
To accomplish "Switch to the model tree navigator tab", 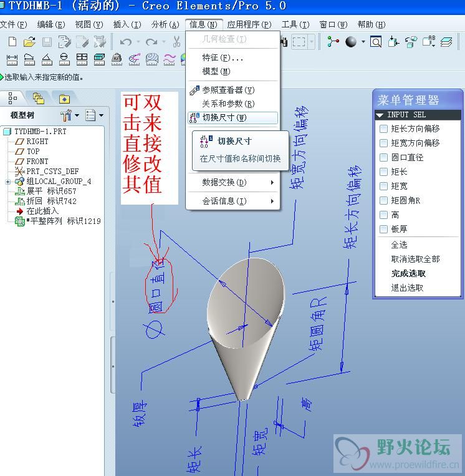I will coord(12,99).
